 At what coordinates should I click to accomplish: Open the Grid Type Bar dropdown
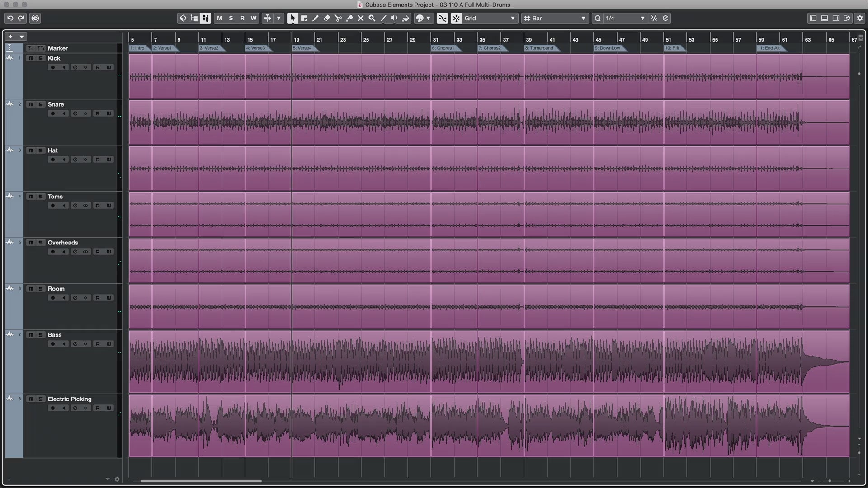tap(555, 18)
